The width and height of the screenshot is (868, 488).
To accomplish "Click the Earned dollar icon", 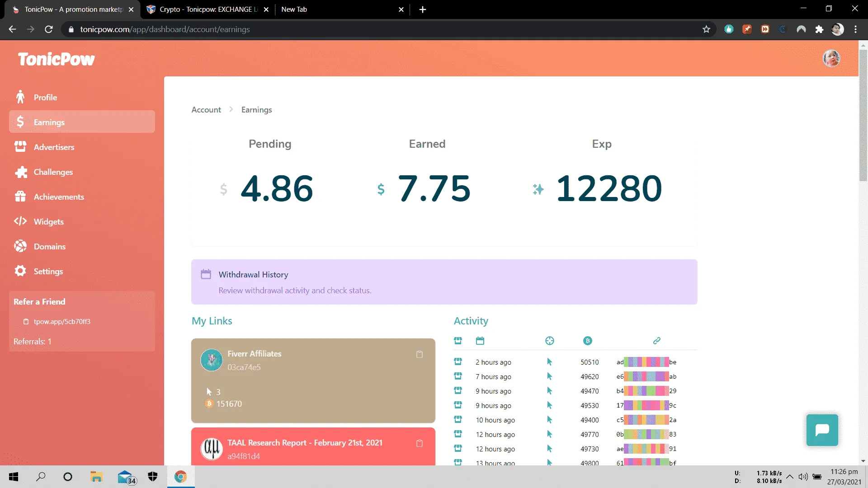I will point(381,189).
